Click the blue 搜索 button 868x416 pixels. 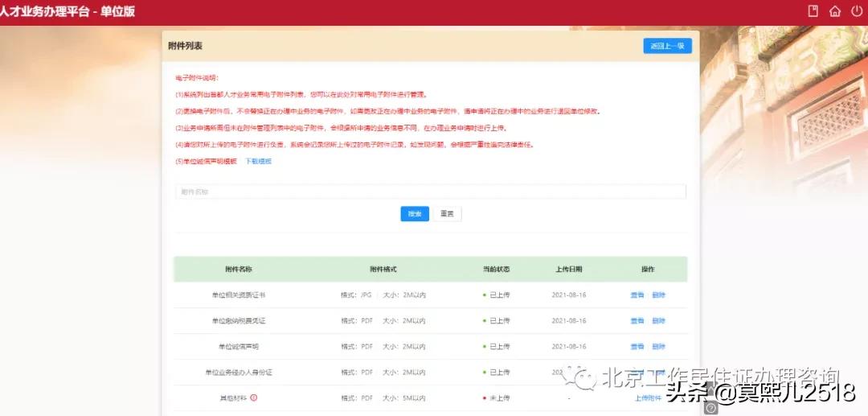[415, 214]
